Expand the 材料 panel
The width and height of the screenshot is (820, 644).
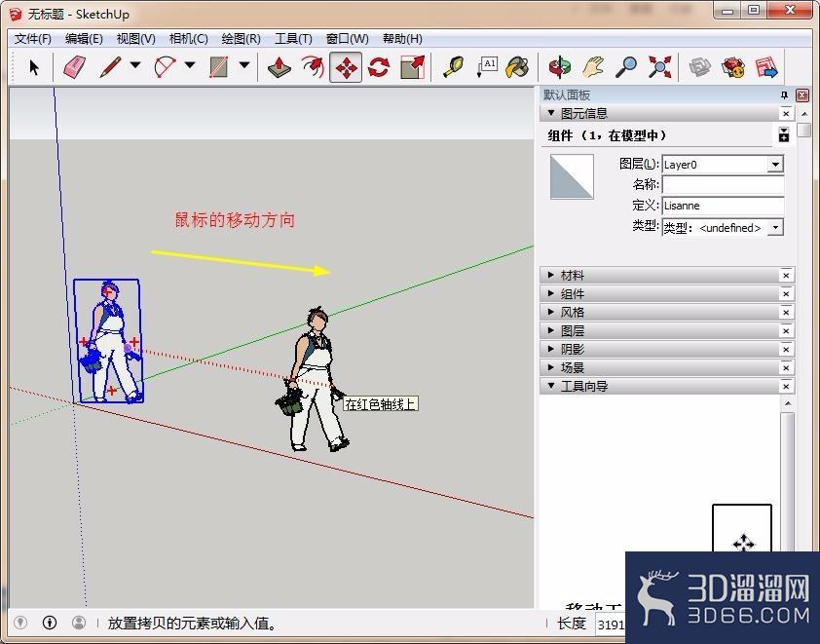click(551, 275)
